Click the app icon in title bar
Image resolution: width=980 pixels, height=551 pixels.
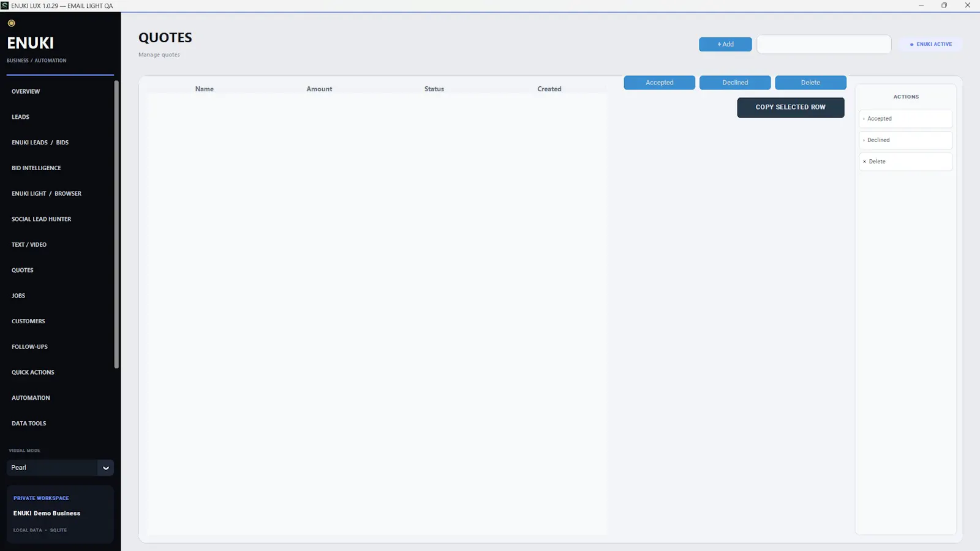tap(5, 6)
